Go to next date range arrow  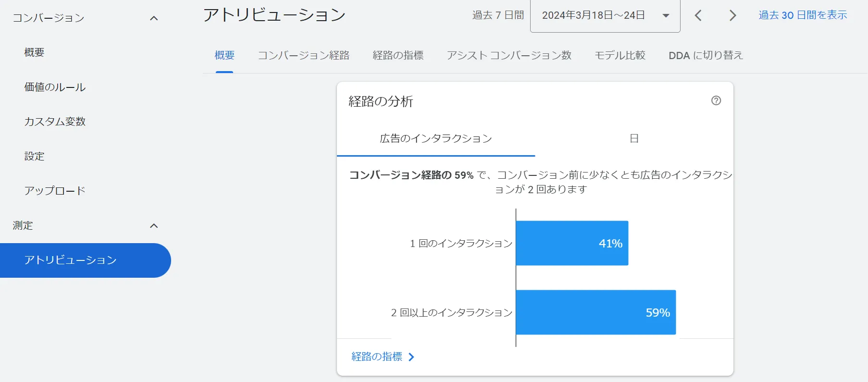point(732,15)
